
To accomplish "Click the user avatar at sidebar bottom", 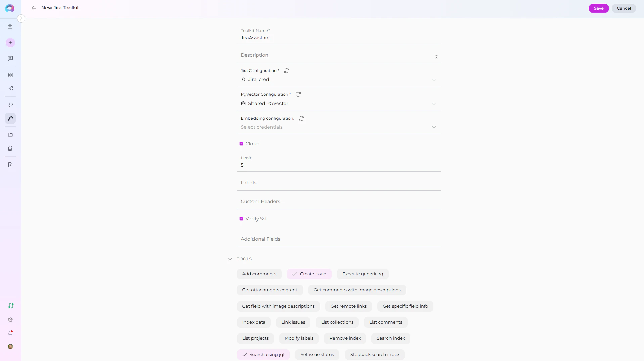I will (10, 347).
